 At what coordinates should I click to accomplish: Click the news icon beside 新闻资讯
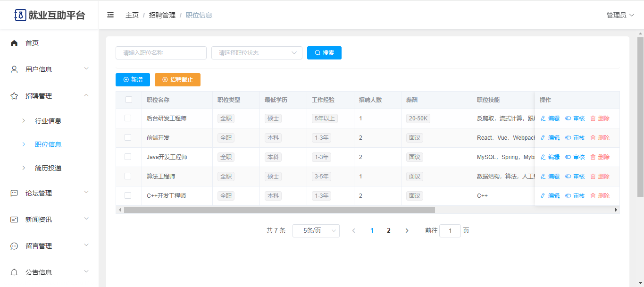tap(14, 219)
